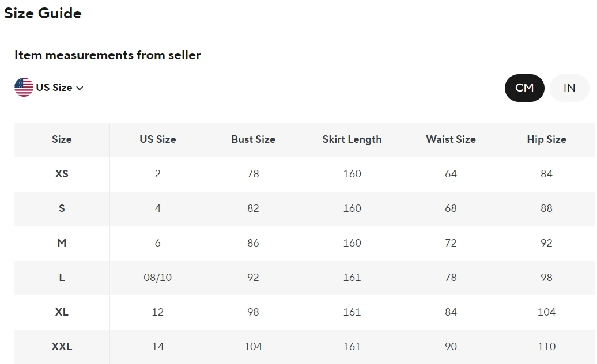This screenshot has height=364, width=597.
Task: Click the Hip Size column header
Action: click(x=546, y=139)
